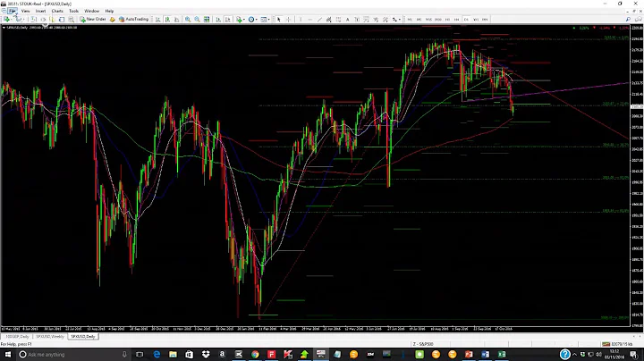Viewport: 644px width, 361px height.
Task: Select the trendline drawing tool
Action: point(319,20)
